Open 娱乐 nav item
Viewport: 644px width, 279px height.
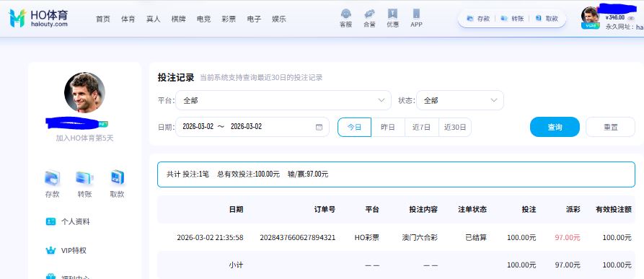pyautogui.click(x=279, y=19)
